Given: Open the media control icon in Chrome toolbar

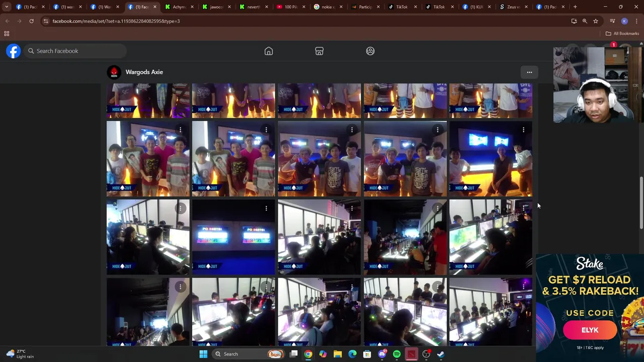Looking at the screenshot, I should pos(612,21).
